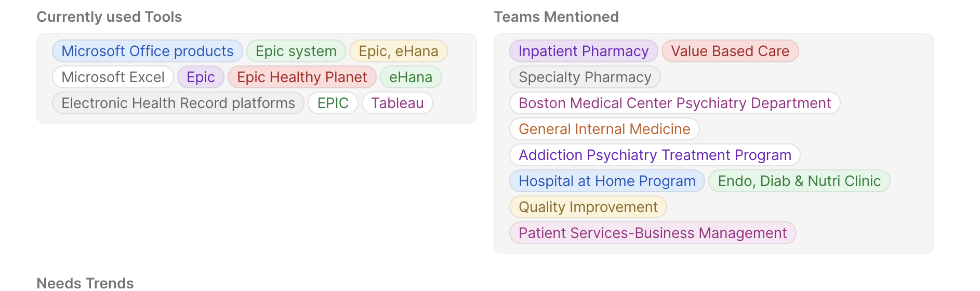The image size is (980, 291).
Task: Click the green standalone eHana tag
Action: (x=410, y=77)
